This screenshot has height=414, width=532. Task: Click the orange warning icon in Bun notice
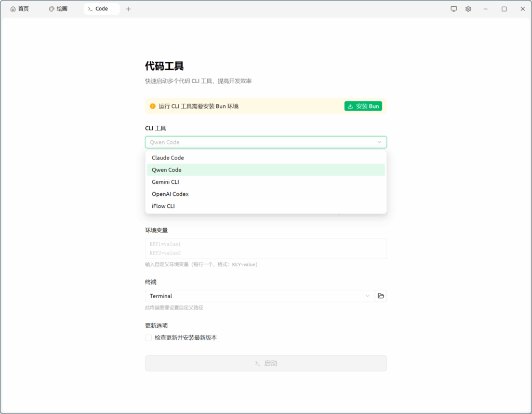[x=153, y=106]
